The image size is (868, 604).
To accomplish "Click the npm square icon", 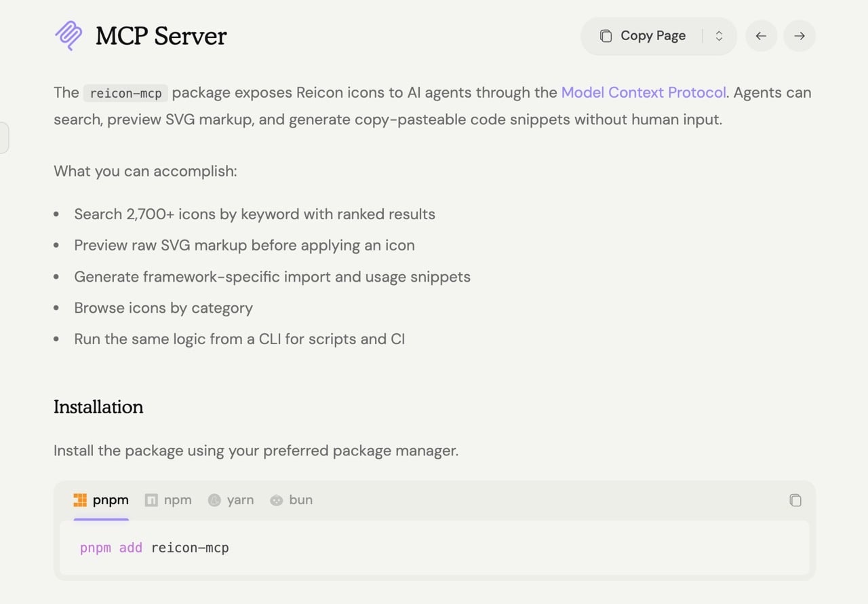I will pos(151,500).
